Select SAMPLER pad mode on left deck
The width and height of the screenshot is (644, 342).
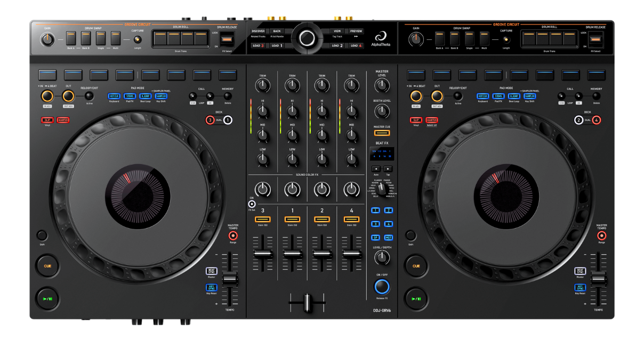[x=162, y=96]
